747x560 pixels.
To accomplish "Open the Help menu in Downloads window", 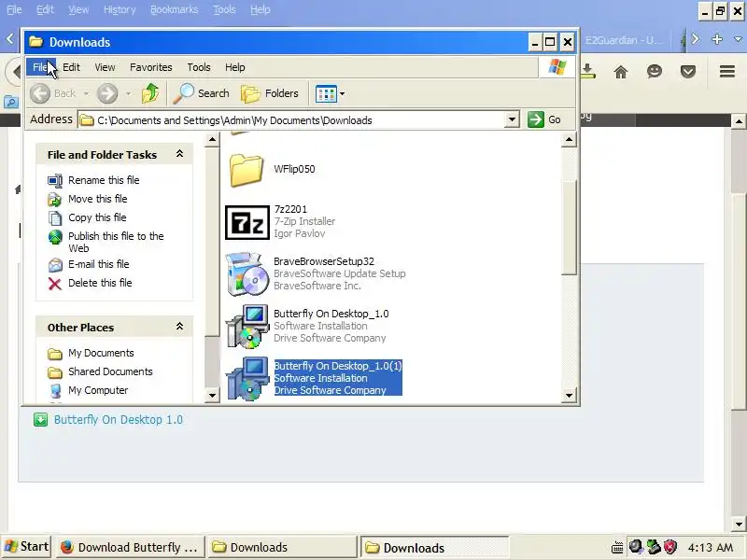I will (235, 67).
